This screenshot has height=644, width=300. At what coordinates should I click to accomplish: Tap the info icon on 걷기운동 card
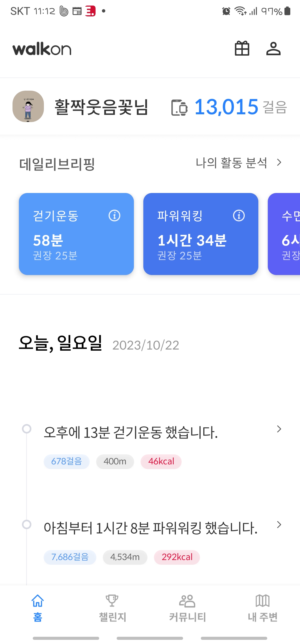coord(114,216)
